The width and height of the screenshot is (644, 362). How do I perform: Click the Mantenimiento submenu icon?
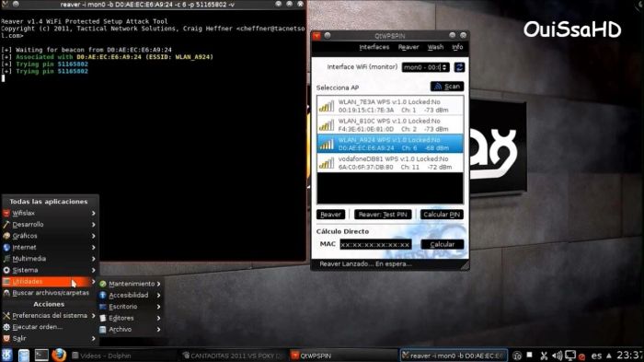[103, 284]
